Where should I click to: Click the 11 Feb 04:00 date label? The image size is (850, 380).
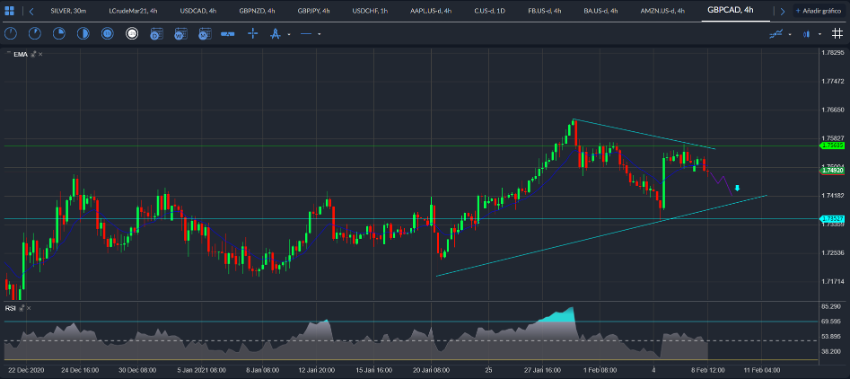click(x=762, y=370)
